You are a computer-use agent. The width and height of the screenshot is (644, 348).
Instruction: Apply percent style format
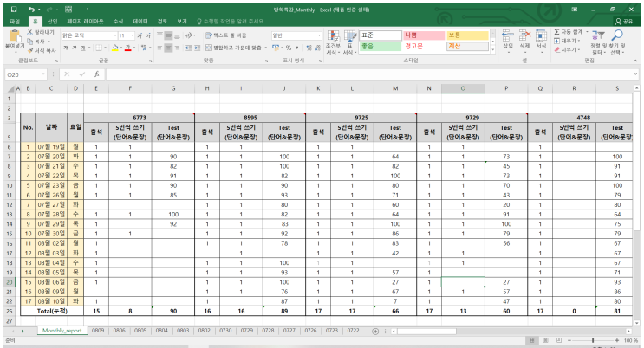point(289,48)
